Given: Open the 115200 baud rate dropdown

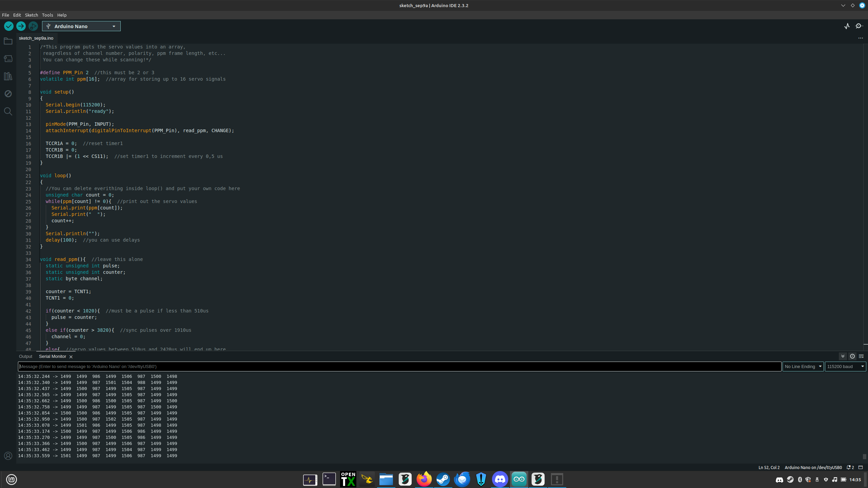Looking at the screenshot, I should [x=845, y=366].
